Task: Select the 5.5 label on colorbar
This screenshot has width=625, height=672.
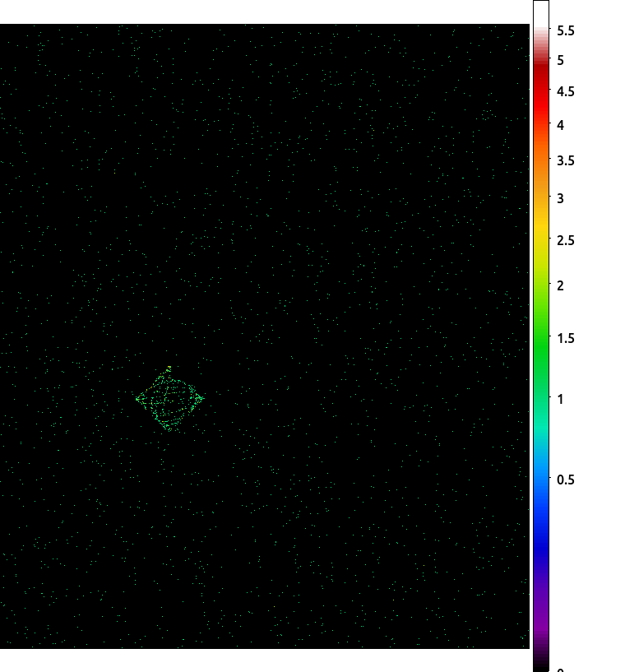Action: pos(566,31)
